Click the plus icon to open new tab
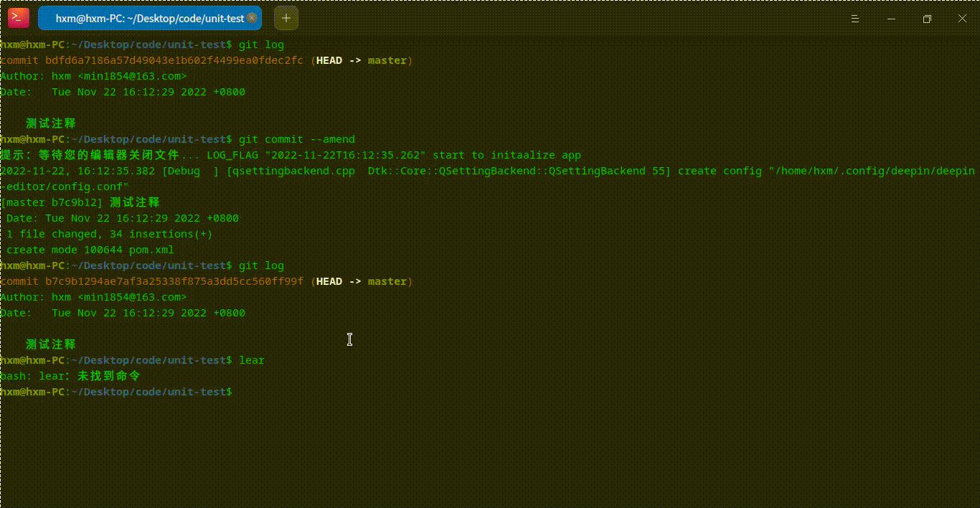Image resolution: width=980 pixels, height=508 pixels. [x=286, y=18]
